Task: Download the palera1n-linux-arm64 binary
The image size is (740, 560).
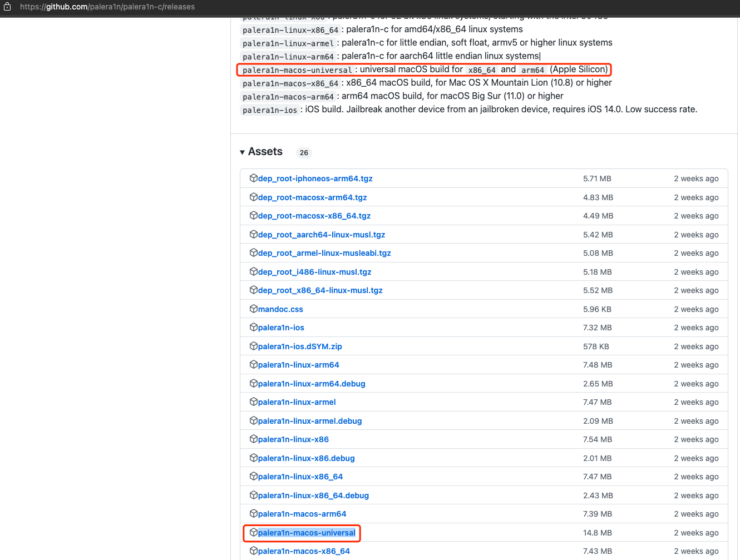Action: [299, 365]
